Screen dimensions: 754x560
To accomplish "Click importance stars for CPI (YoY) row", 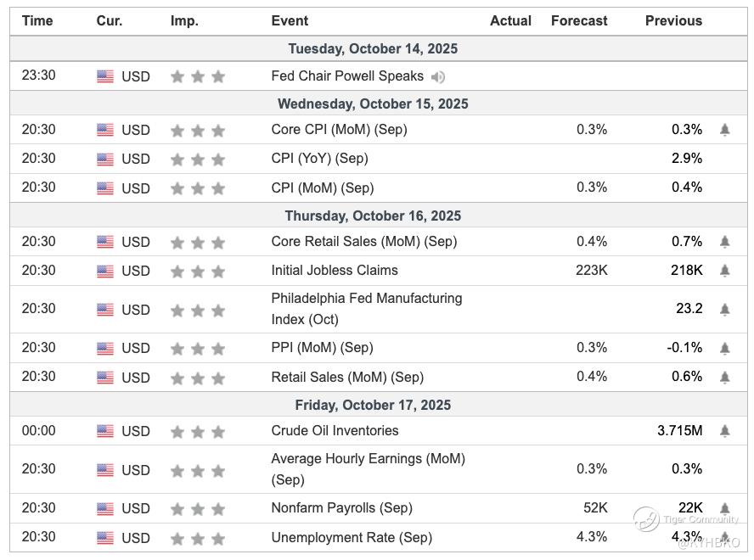I will [x=198, y=160].
